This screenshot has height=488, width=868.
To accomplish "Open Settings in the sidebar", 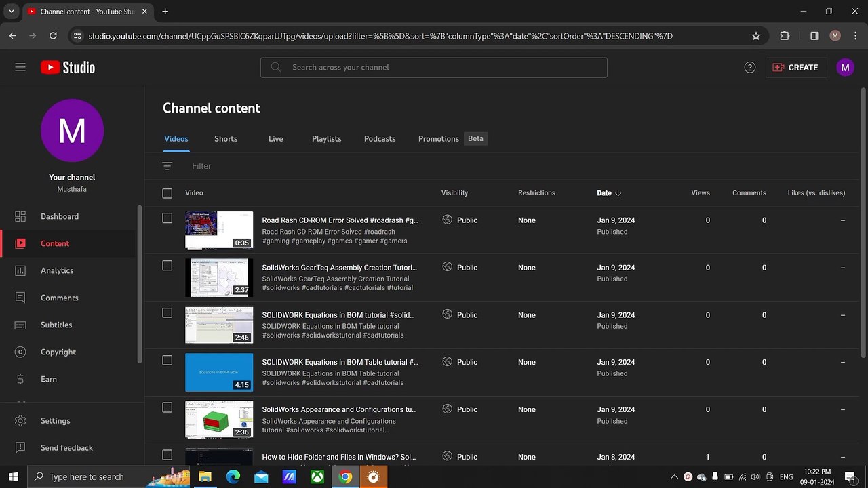I will 68,420.
